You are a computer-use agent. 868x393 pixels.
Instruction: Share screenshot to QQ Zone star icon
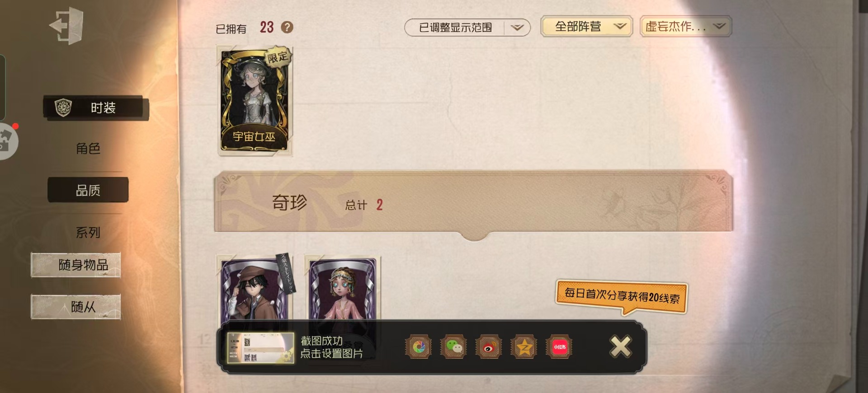coord(524,347)
